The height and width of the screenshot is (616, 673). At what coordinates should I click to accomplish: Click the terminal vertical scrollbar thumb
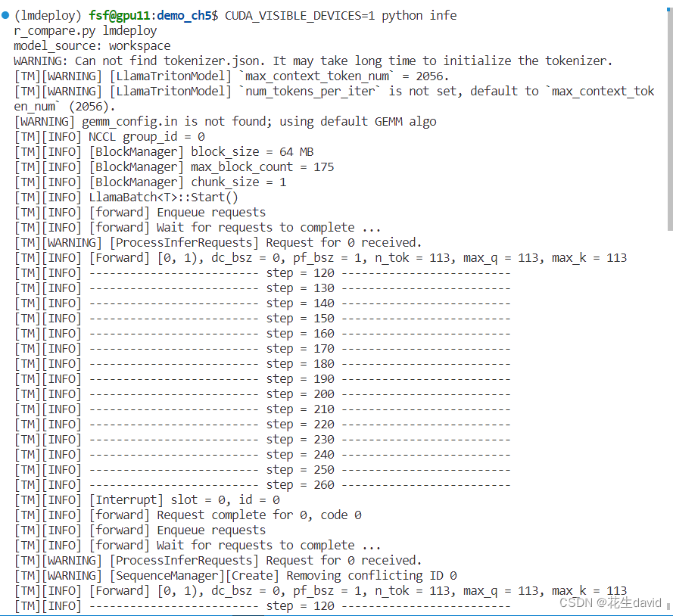coord(670,120)
